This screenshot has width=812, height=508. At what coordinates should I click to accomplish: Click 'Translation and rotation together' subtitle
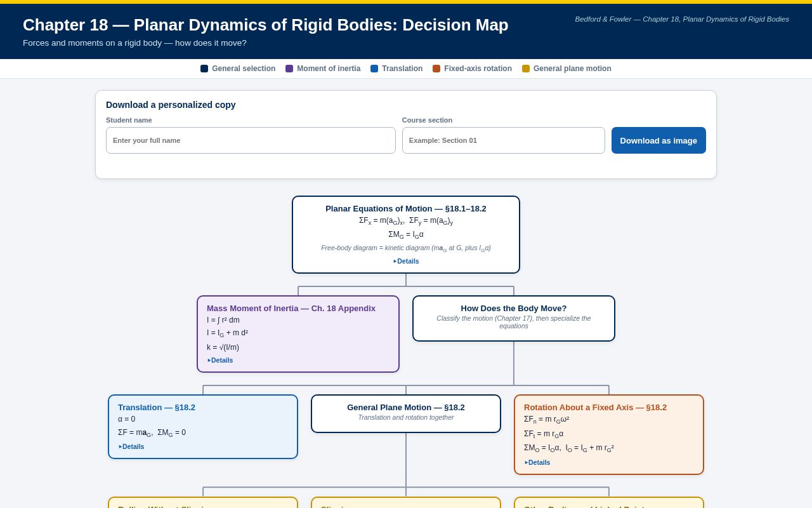tap(406, 417)
